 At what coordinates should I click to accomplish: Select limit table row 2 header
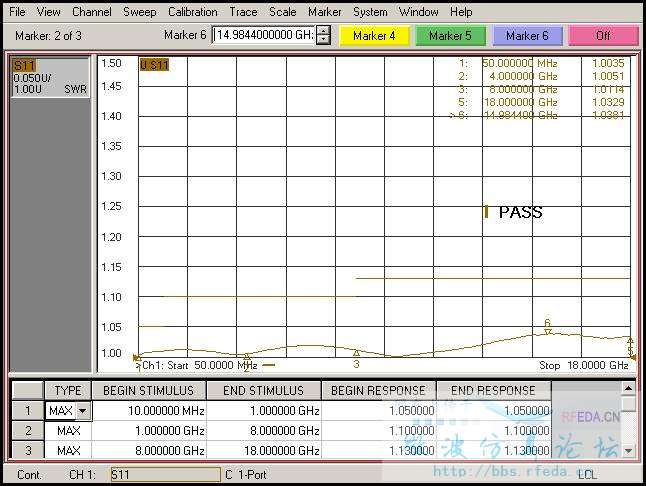pyautogui.click(x=28, y=431)
